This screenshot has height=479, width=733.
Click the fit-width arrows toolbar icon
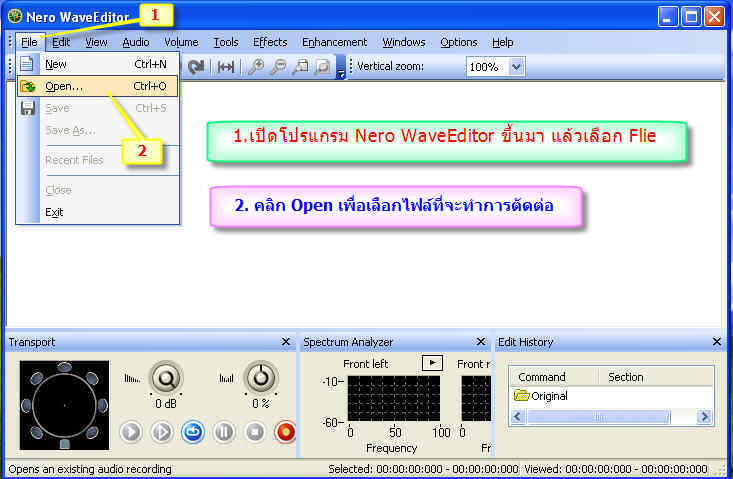coord(226,67)
